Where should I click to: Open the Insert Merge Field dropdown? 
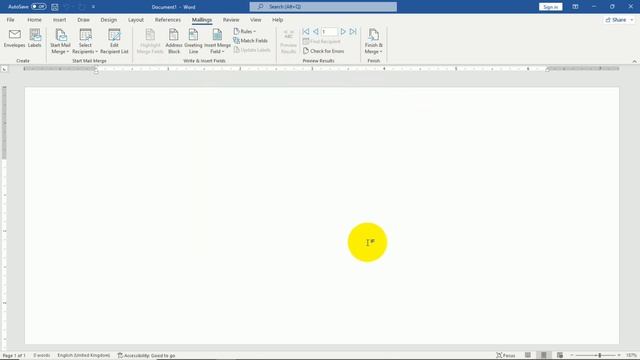point(217,42)
